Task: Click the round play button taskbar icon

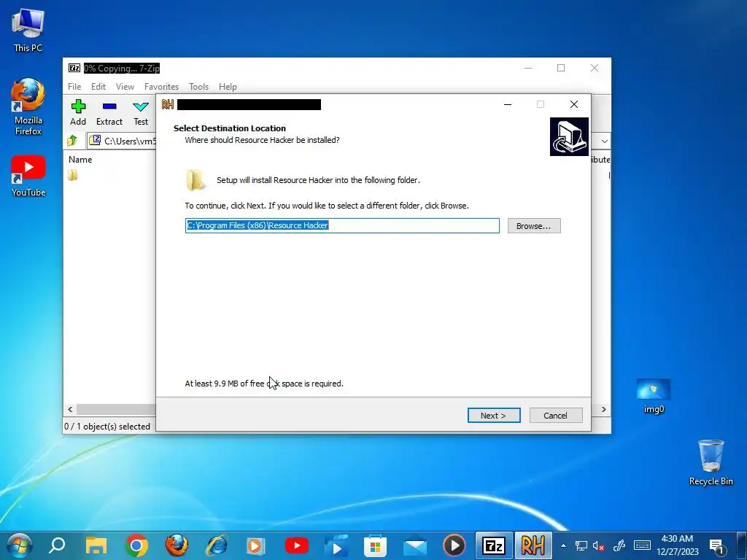Action: [x=454, y=545]
